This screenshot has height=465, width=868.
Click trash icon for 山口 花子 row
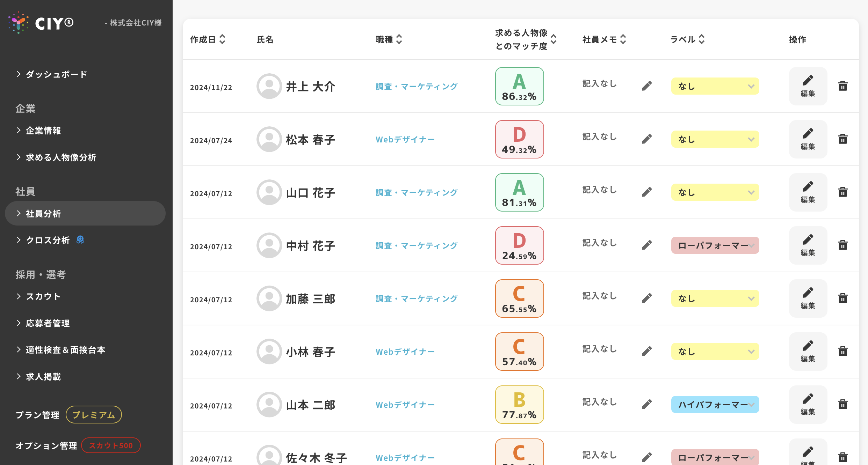[x=842, y=192]
